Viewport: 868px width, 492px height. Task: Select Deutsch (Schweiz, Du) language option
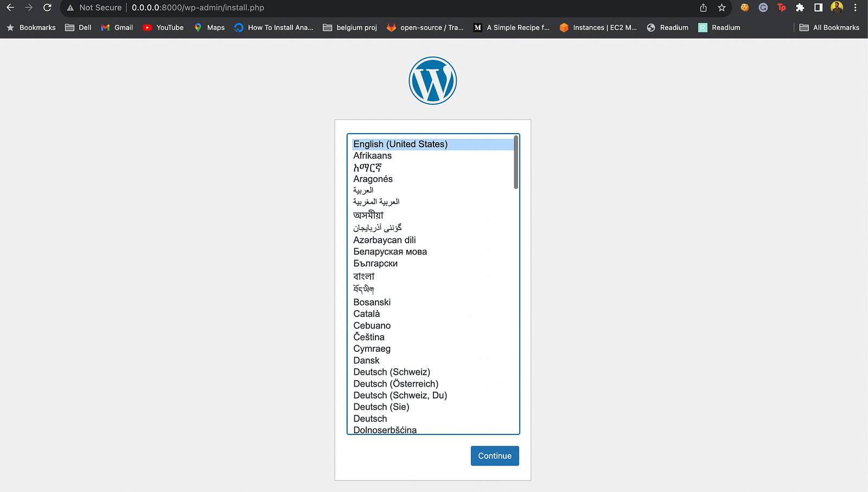(x=432, y=396)
